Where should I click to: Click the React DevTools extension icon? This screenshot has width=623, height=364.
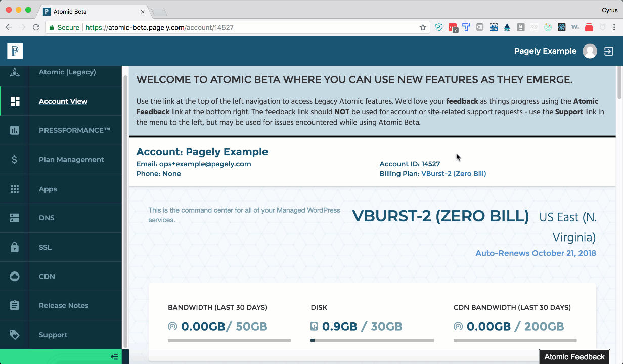coord(562,27)
